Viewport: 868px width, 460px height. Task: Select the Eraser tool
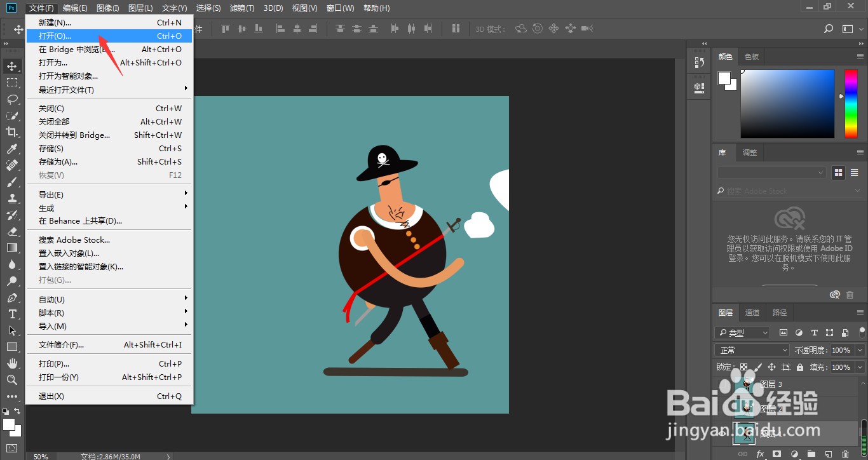click(x=12, y=231)
